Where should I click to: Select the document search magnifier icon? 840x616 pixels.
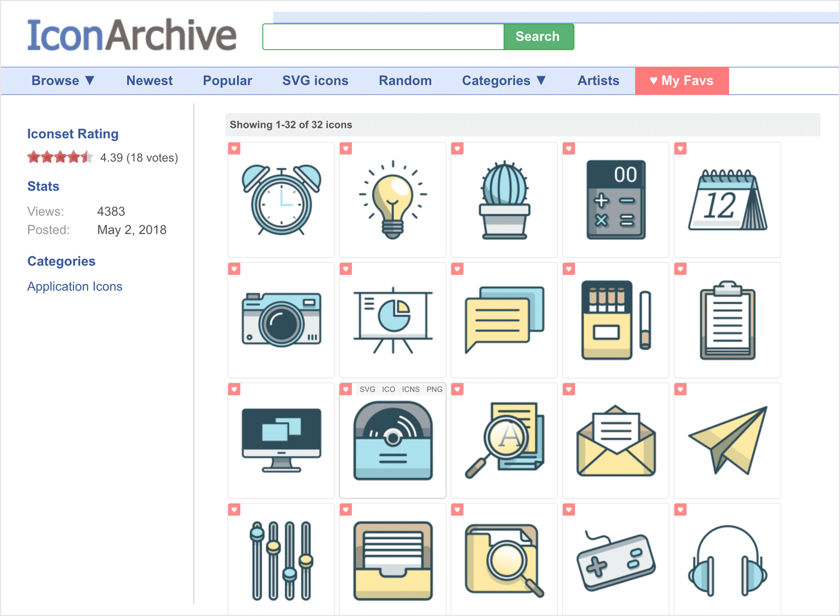point(504,440)
